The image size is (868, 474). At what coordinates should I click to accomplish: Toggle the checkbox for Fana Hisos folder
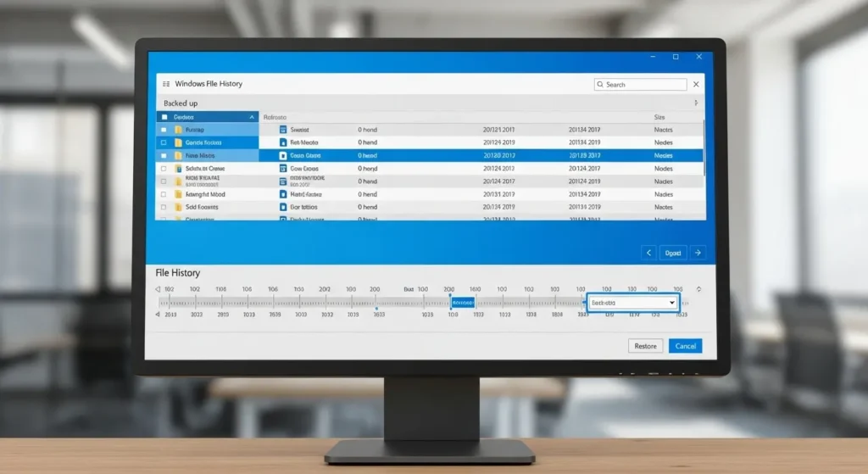click(164, 156)
